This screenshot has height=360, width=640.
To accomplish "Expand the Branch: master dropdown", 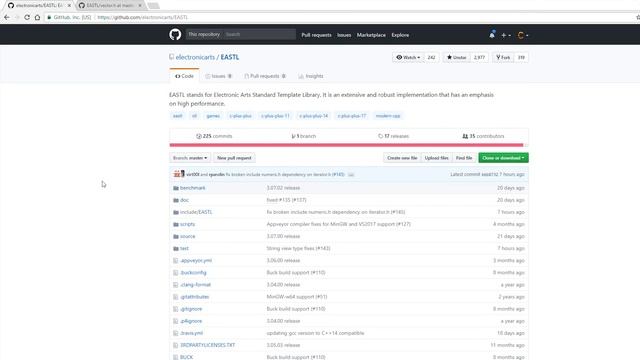I will [190, 158].
